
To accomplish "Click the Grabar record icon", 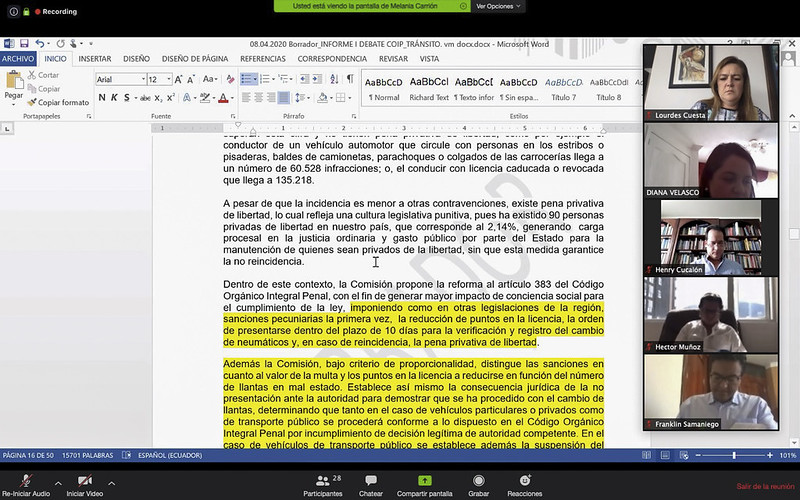I will pos(479,481).
